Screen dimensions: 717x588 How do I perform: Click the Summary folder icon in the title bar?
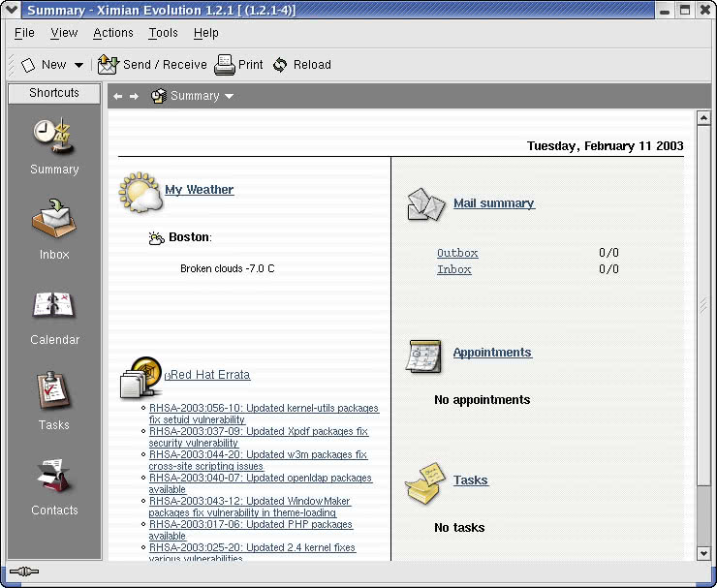click(159, 96)
